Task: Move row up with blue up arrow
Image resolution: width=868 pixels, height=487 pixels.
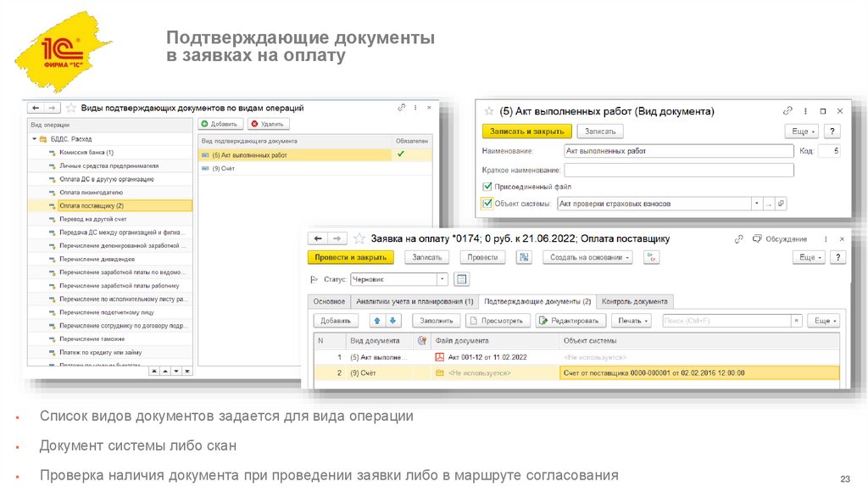Action: click(x=377, y=321)
